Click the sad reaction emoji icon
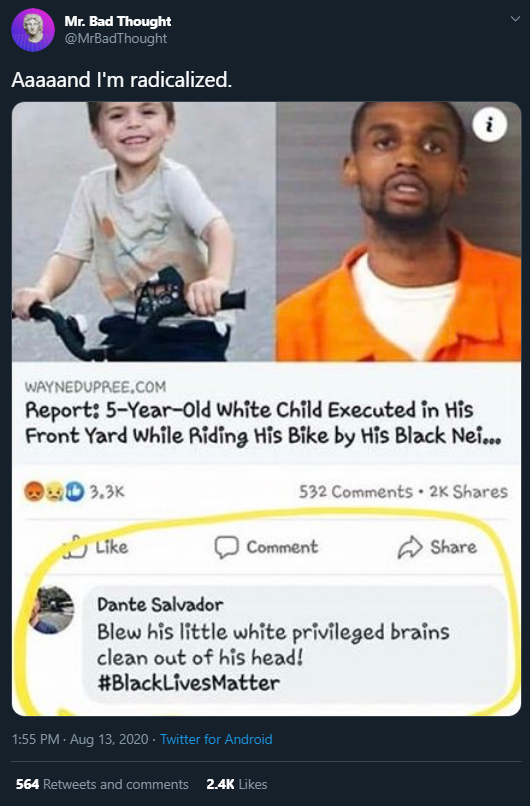Screen dimensions: 530x806 click(x=54, y=492)
